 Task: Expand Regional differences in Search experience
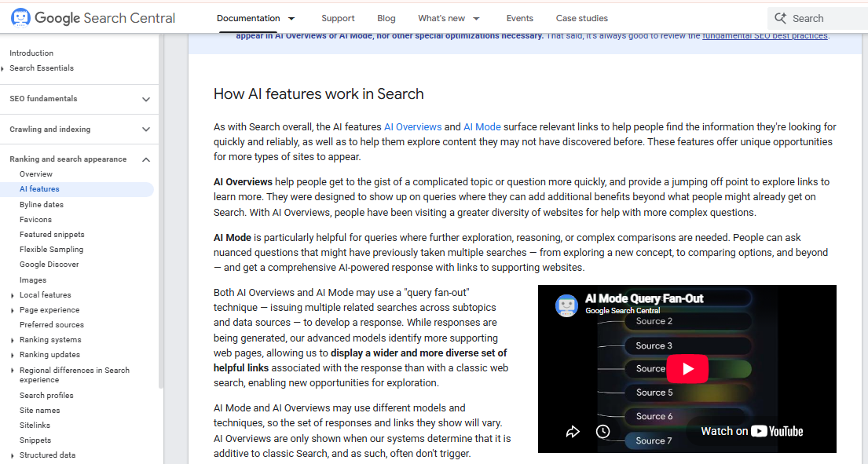point(13,371)
